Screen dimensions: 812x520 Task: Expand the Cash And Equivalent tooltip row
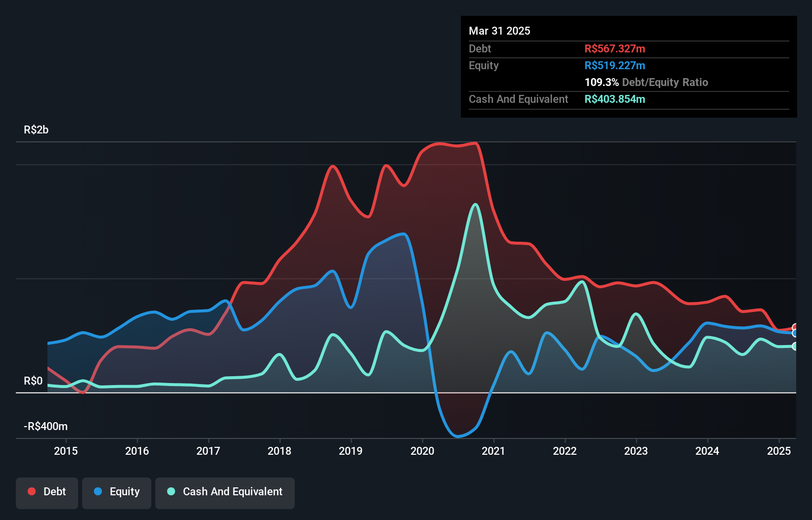[518, 99]
